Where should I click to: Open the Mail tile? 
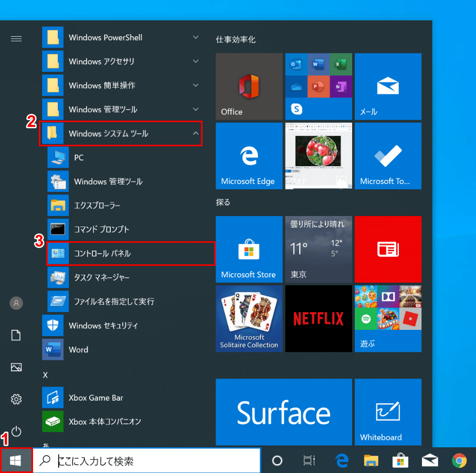click(388, 87)
